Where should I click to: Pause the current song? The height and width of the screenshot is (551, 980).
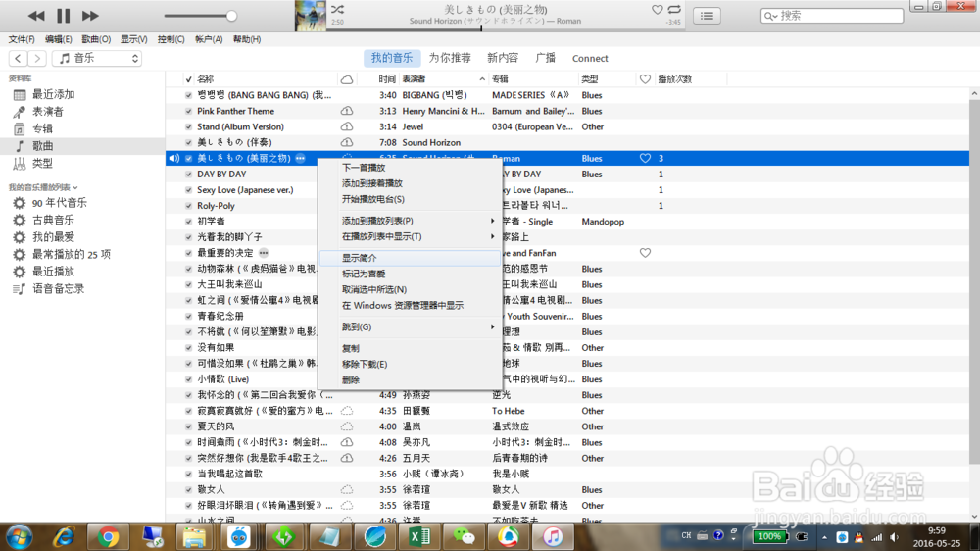pyautogui.click(x=63, y=16)
